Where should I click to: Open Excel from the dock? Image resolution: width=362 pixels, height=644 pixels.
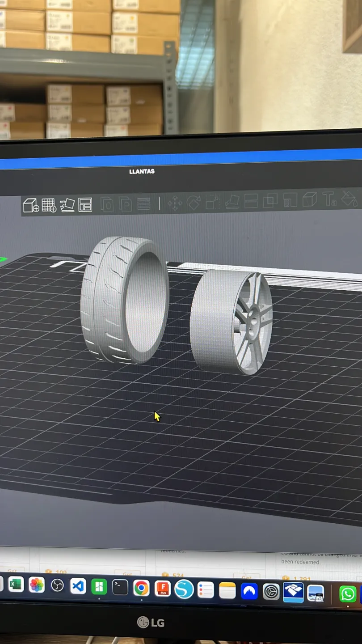(16, 584)
